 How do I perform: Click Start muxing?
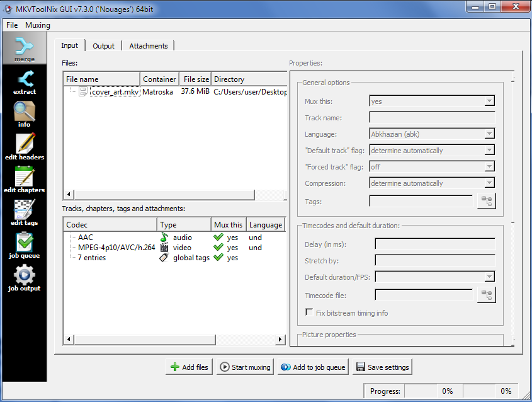[x=246, y=367]
